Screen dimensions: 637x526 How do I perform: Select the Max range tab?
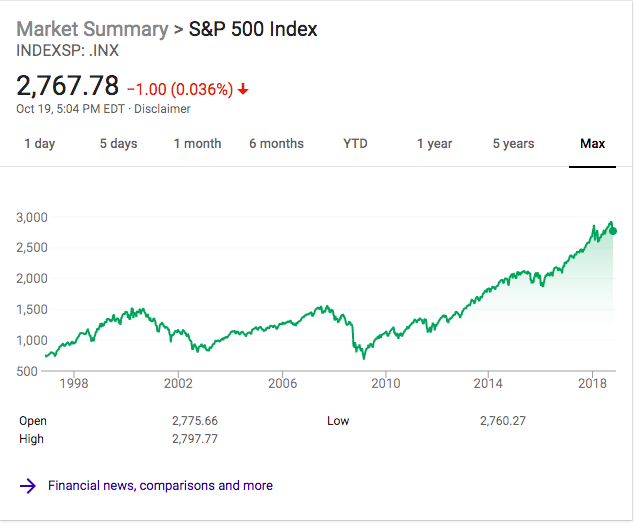click(592, 144)
